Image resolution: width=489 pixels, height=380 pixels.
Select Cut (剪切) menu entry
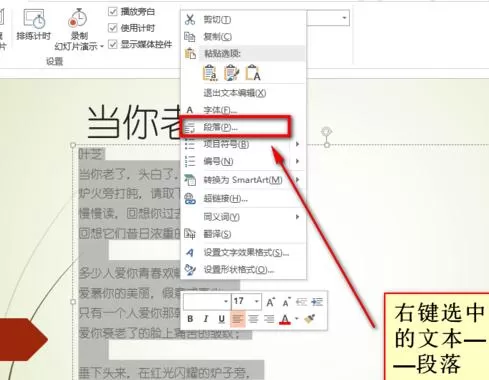243,20
